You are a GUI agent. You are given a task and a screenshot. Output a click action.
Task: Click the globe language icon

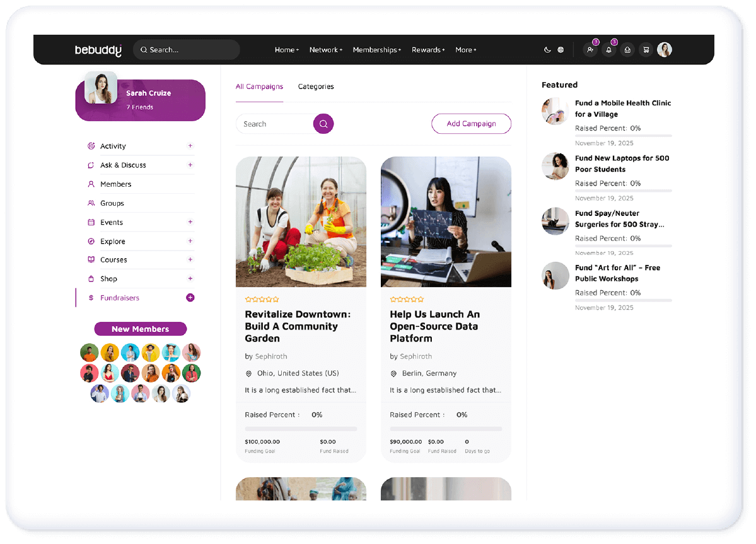(561, 50)
